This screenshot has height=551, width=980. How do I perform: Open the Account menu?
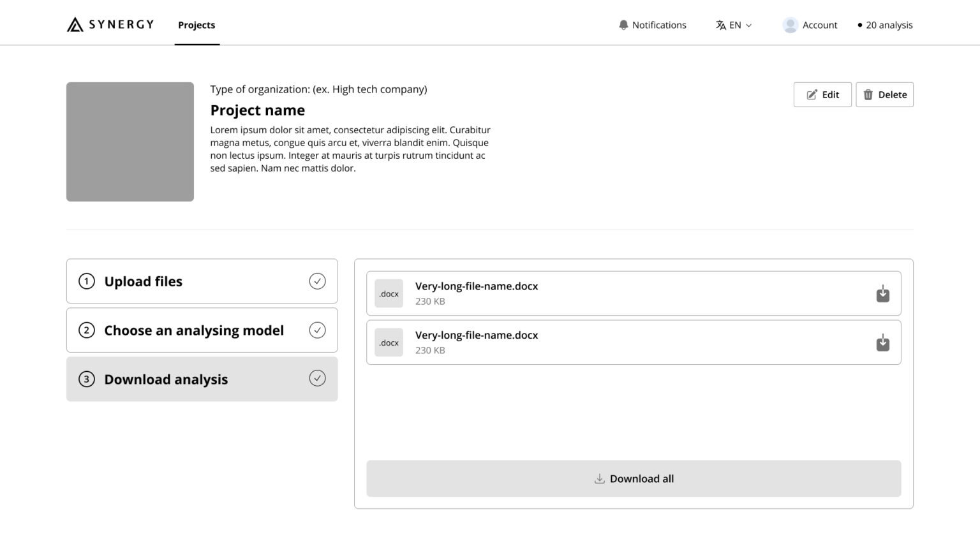tap(810, 25)
